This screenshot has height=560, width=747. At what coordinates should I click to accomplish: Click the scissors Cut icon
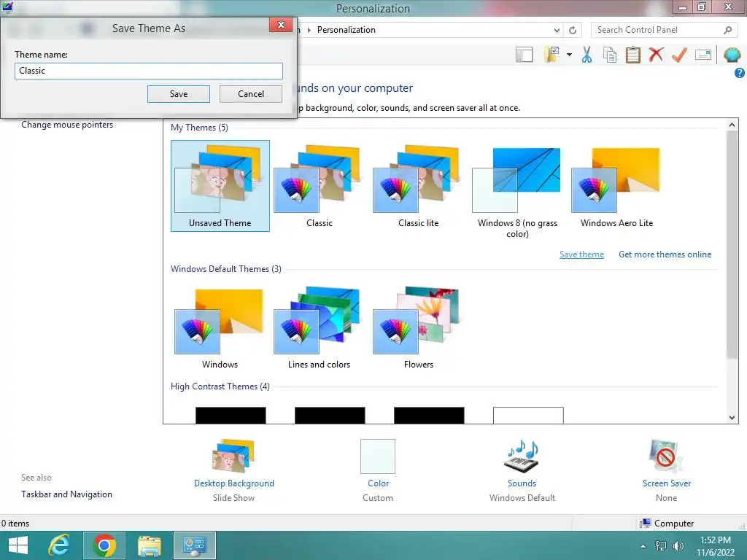click(587, 55)
